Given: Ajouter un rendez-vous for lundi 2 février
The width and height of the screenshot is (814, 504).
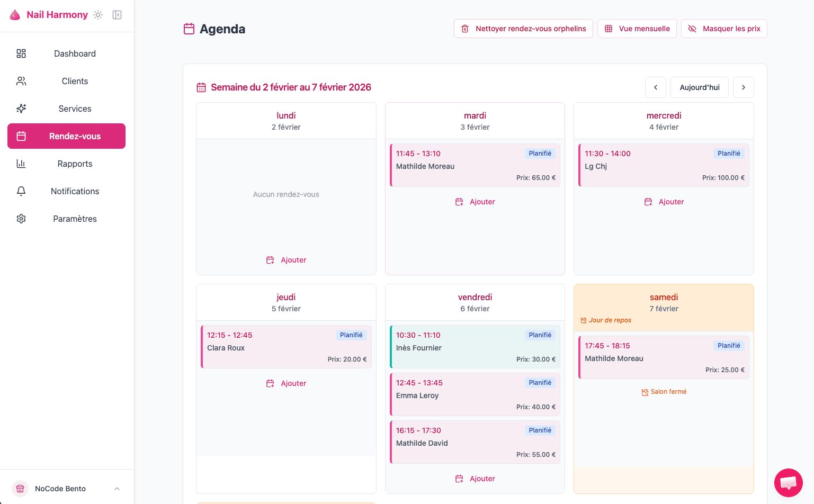Looking at the screenshot, I should coord(286,260).
